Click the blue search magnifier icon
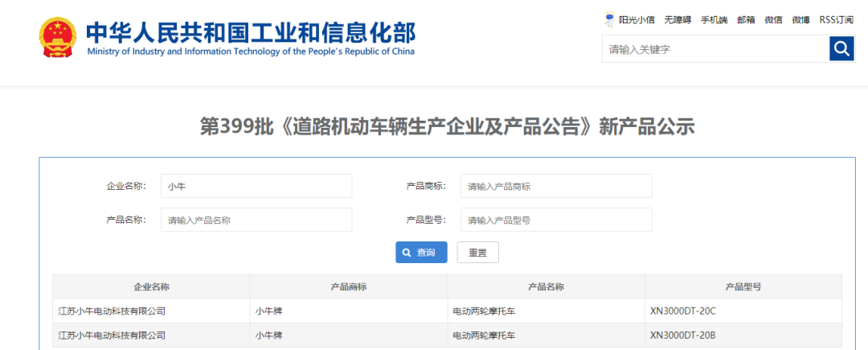The width and height of the screenshot is (868, 350). tap(841, 49)
